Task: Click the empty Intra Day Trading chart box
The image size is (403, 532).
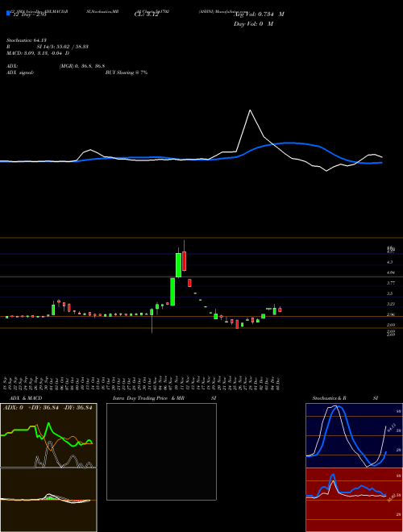Action: point(161,451)
